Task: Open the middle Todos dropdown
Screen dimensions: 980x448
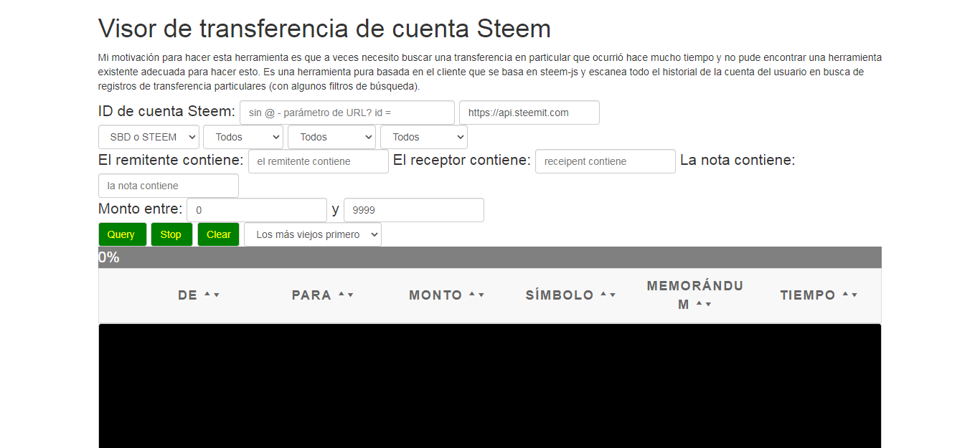Action: coord(331,137)
